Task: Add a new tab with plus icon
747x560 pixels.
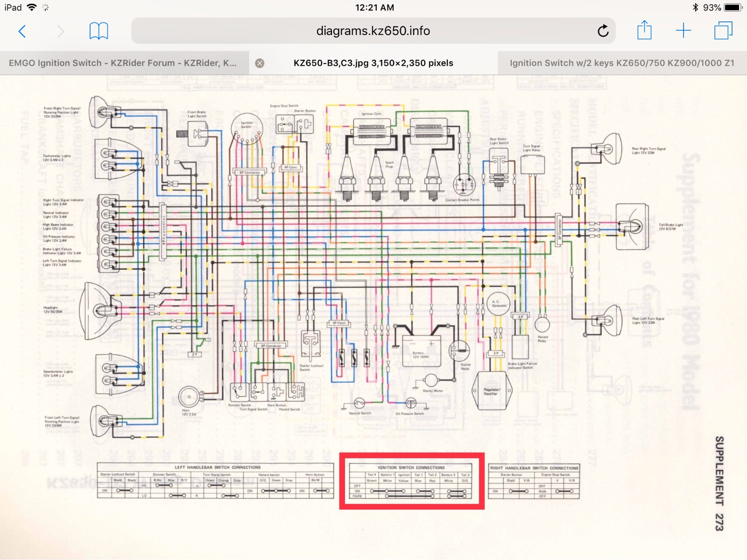Action: point(683,31)
